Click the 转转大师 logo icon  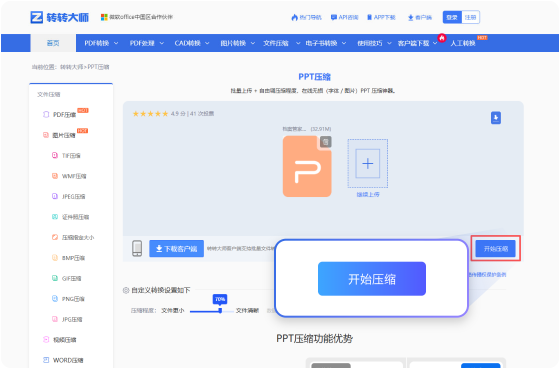click(36, 17)
